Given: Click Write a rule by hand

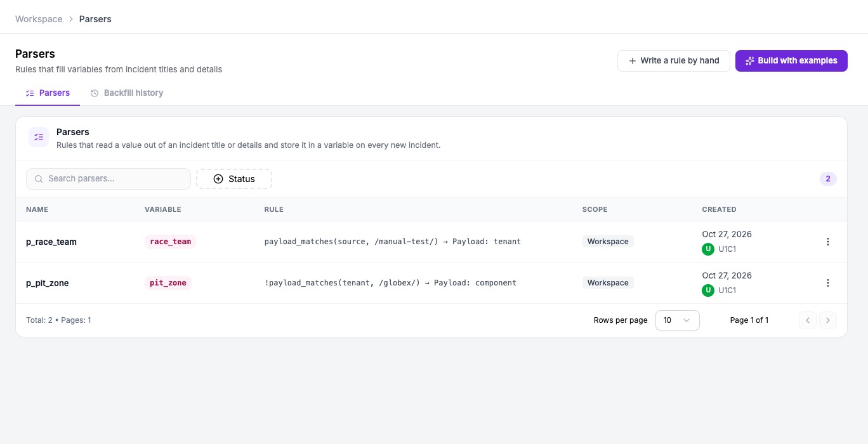Looking at the screenshot, I should [674, 61].
